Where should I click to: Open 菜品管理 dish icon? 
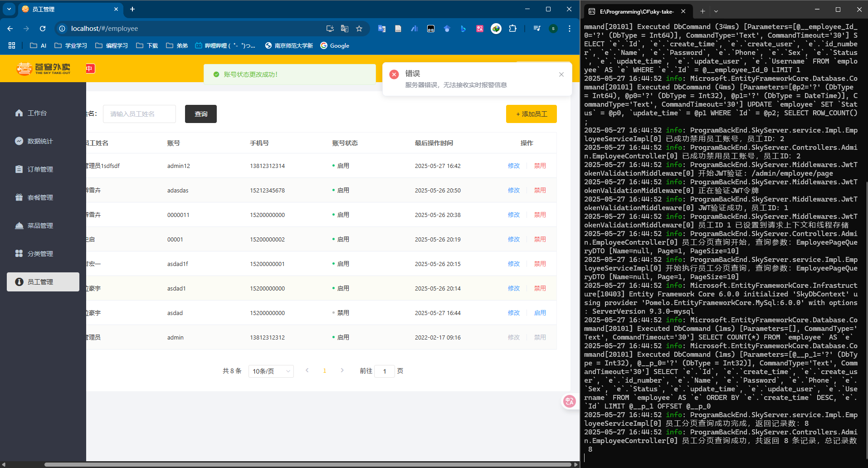coord(19,226)
